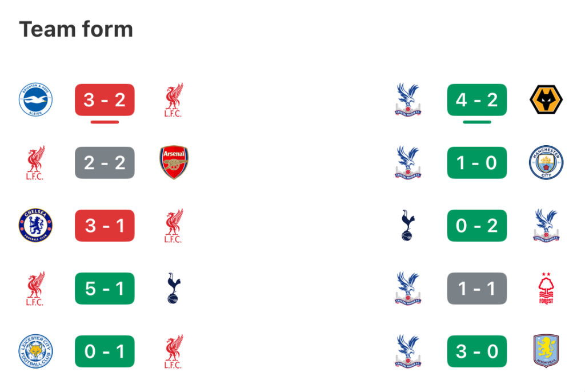Open the green 5 - 1 win result
Screen dimensions: 585x392
click(x=105, y=288)
